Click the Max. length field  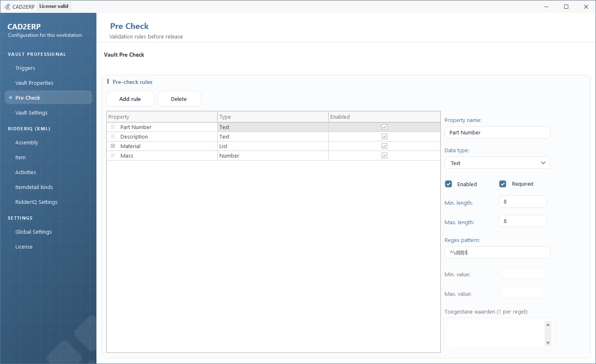pyautogui.click(x=523, y=221)
